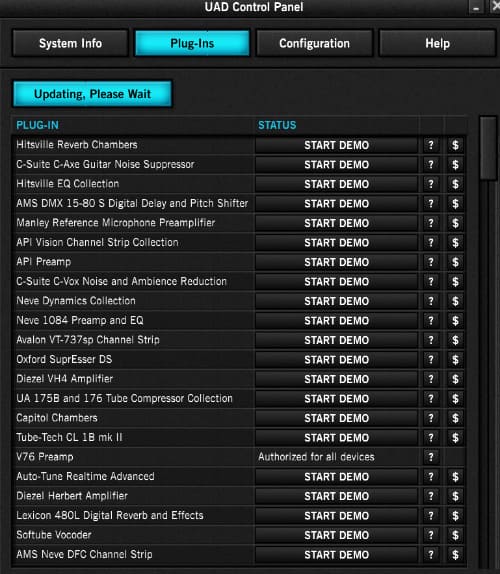This screenshot has height=574, width=500.
Task: Start demo for Auto-Tune Realtime Advanced
Action: click(x=336, y=477)
